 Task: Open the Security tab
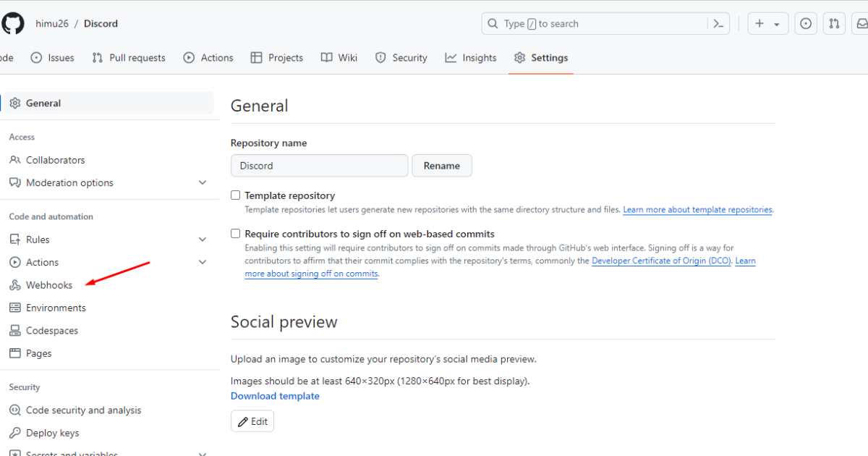(401, 58)
